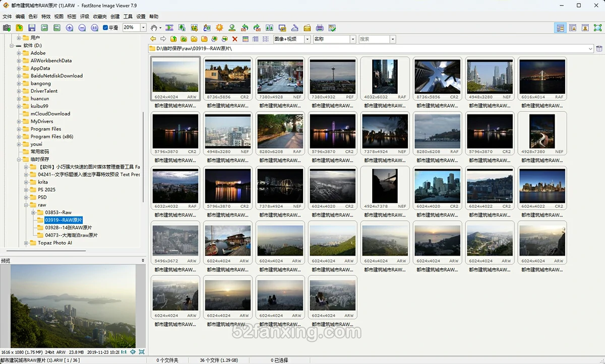
Task: Toggle the browser view with folder tree layout
Action: point(560,28)
